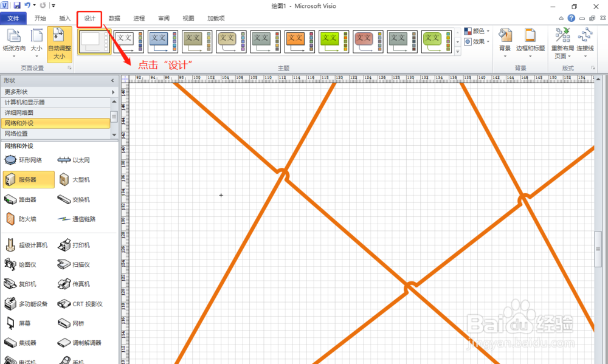The width and height of the screenshot is (608, 364).
Task: Expand the themes gallery more arrow
Action: [x=458, y=51]
